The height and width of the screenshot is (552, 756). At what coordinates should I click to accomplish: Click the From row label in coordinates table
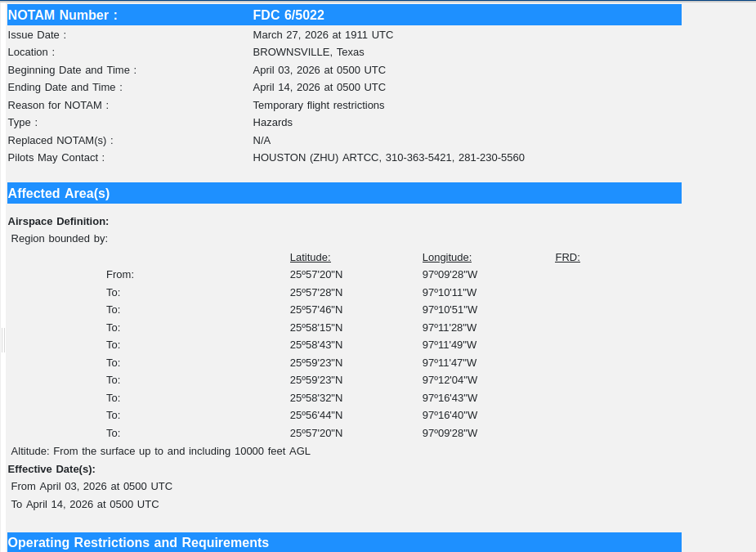(120, 275)
